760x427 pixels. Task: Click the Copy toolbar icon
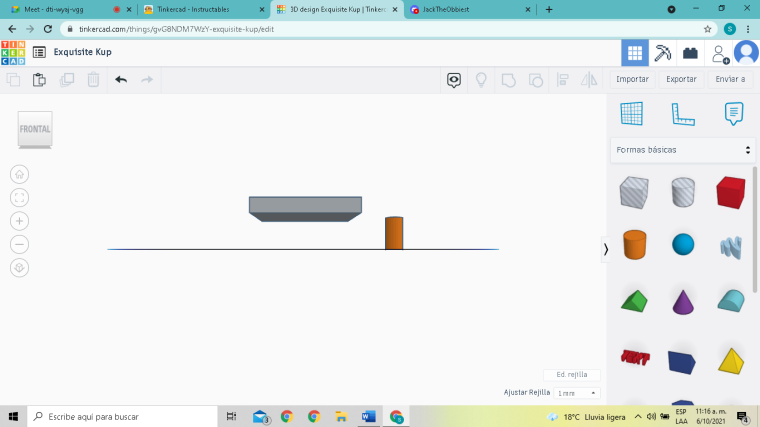click(14, 79)
